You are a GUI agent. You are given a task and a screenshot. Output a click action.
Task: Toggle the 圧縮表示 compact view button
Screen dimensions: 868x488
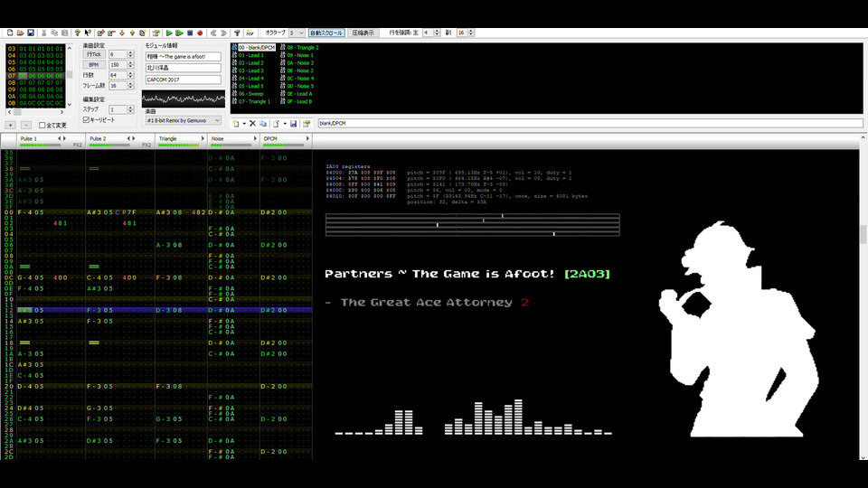(363, 33)
